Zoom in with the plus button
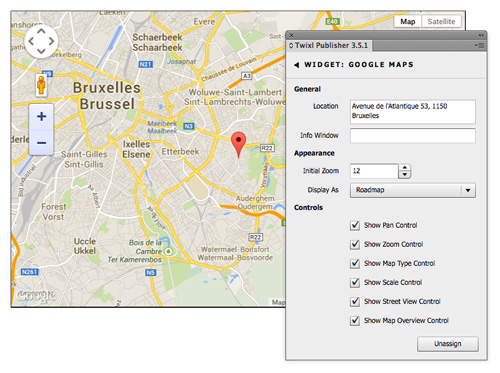 pos(41,117)
